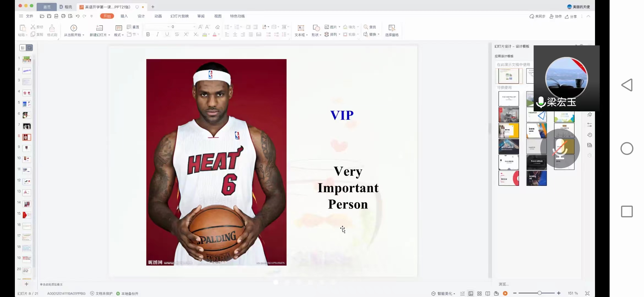The height and width of the screenshot is (297, 644).
Task: Click the zoom slider handle
Action: 539,293
